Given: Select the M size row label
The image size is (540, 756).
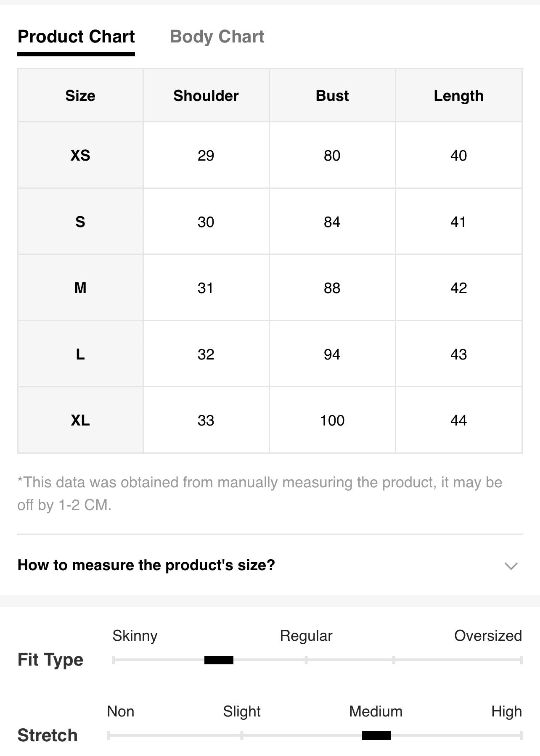Looking at the screenshot, I should [80, 288].
